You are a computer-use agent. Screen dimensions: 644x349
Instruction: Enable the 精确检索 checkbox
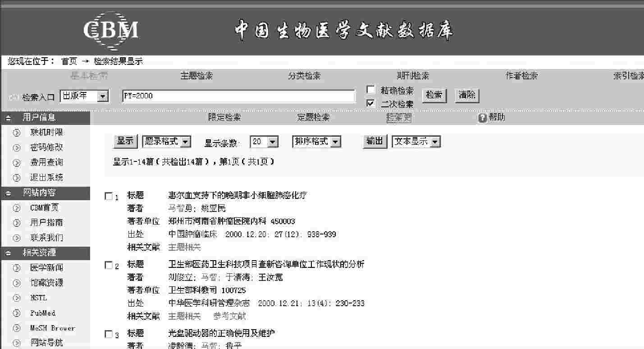click(x=371, y=90)
